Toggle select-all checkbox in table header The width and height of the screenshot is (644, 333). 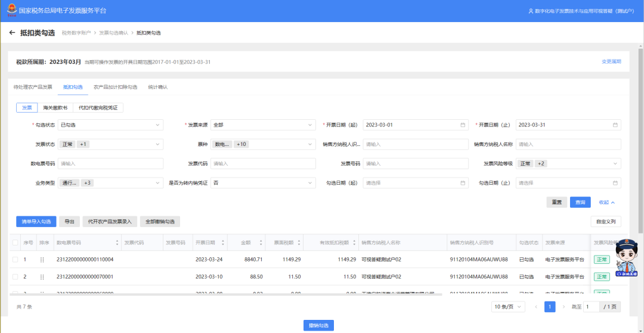(15, 243)
